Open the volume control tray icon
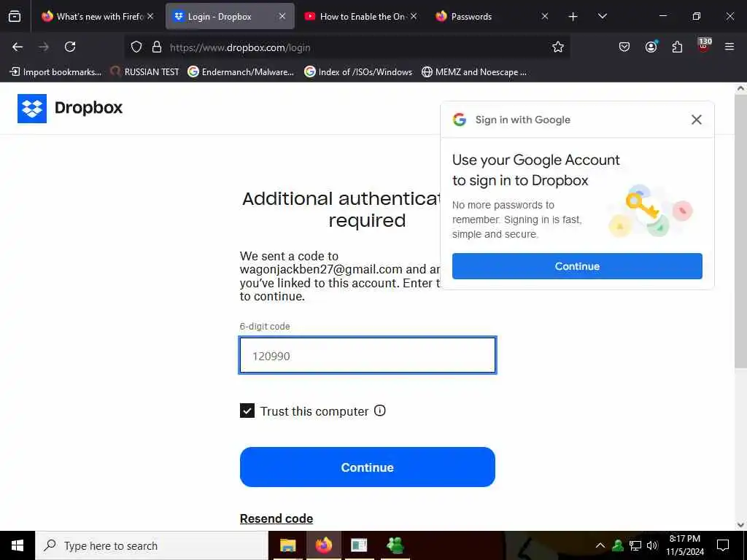The height and width of the screenshot is (560, 747). [652, 545]
